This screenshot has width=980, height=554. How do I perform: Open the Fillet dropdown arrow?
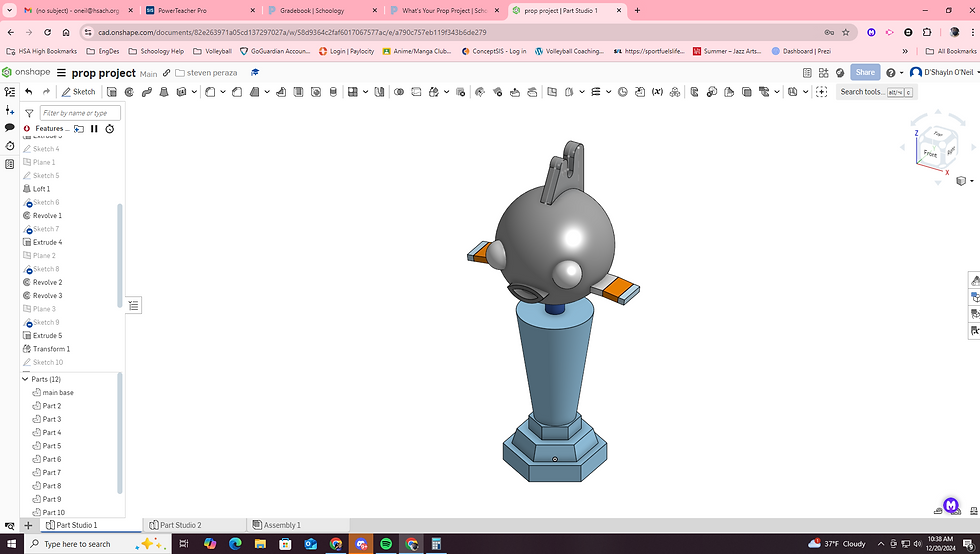point(222,92)
